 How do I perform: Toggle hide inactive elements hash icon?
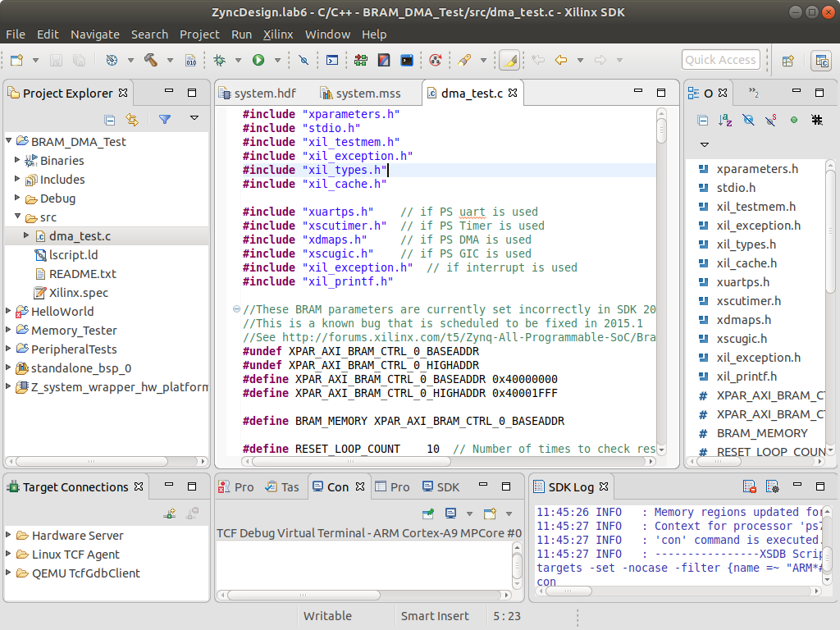point(817,120)
